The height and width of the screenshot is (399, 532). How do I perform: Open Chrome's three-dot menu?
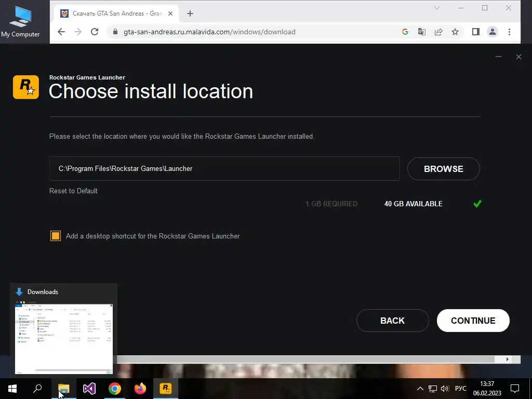[x=509, y=32]
